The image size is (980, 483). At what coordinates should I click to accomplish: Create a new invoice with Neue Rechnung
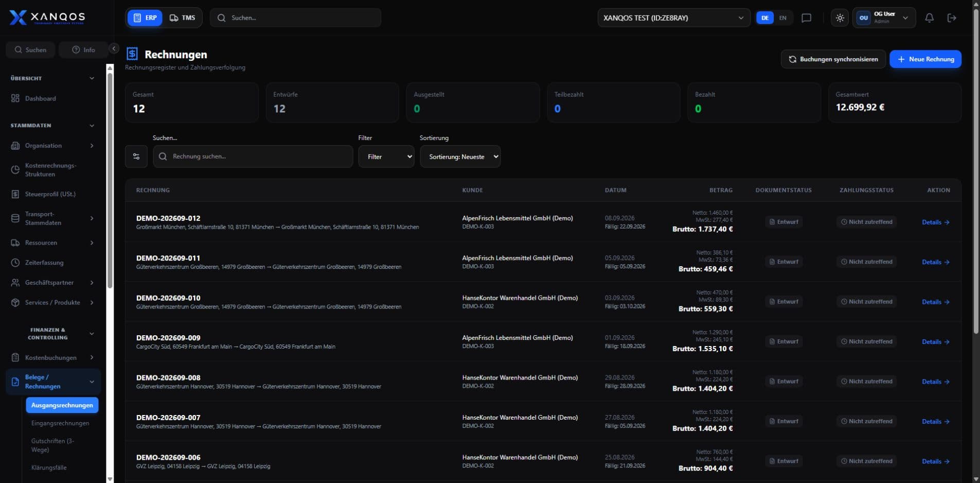925,59
